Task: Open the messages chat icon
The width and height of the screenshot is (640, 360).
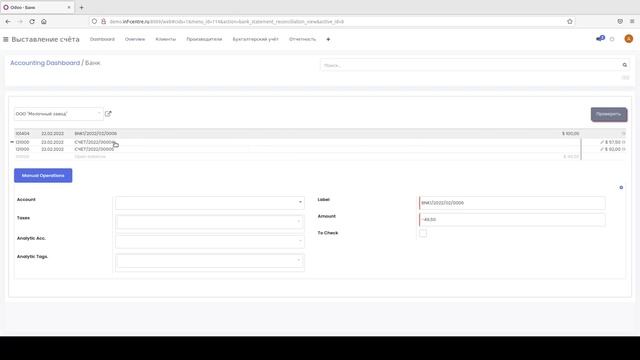Action: (x=600, y=39)
